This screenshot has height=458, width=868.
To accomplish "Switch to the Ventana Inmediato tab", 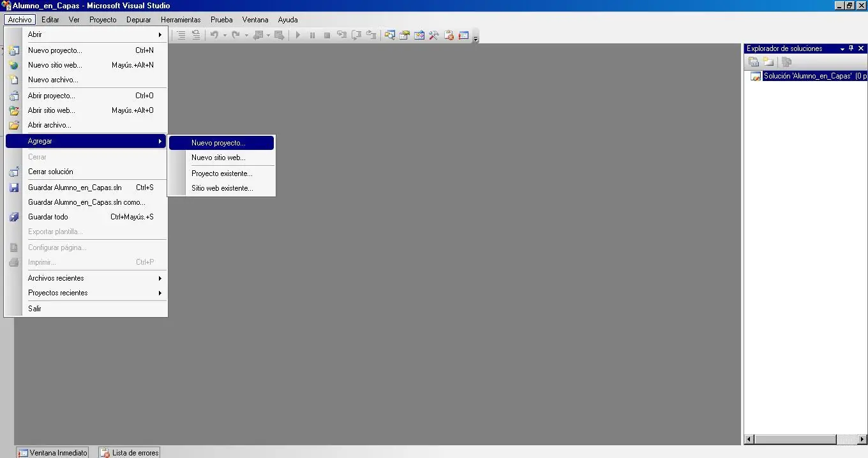I will 53,452.
